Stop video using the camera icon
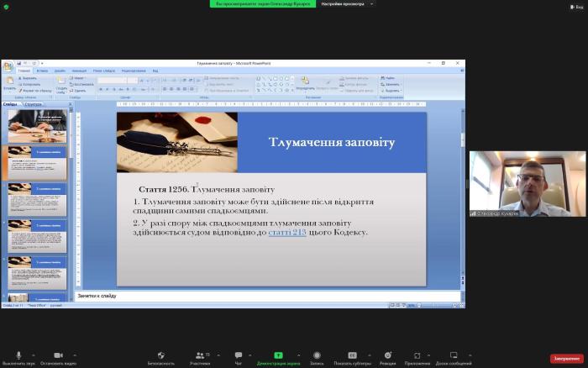Image resolution: width=588 pixels, height=368 pixels. pos(58,356)
